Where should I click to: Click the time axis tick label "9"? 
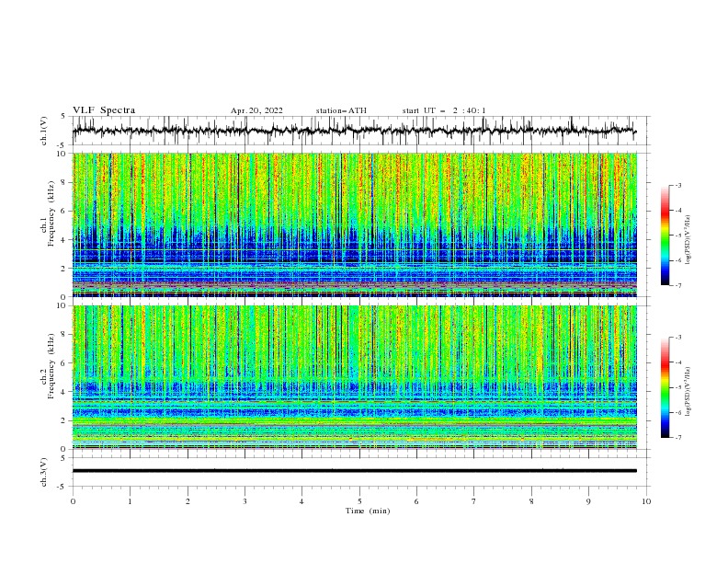click(x=588, y=501)
